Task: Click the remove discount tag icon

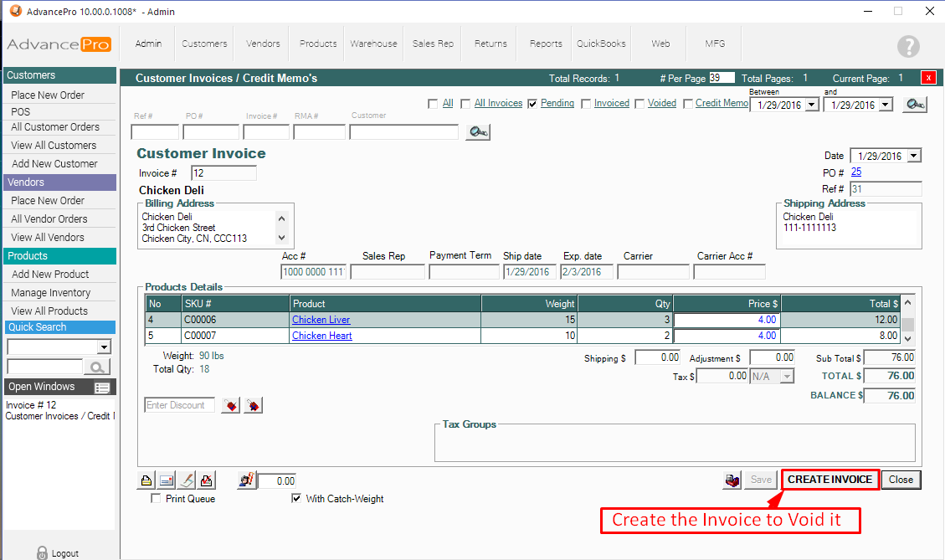Action: pos(253,405)
